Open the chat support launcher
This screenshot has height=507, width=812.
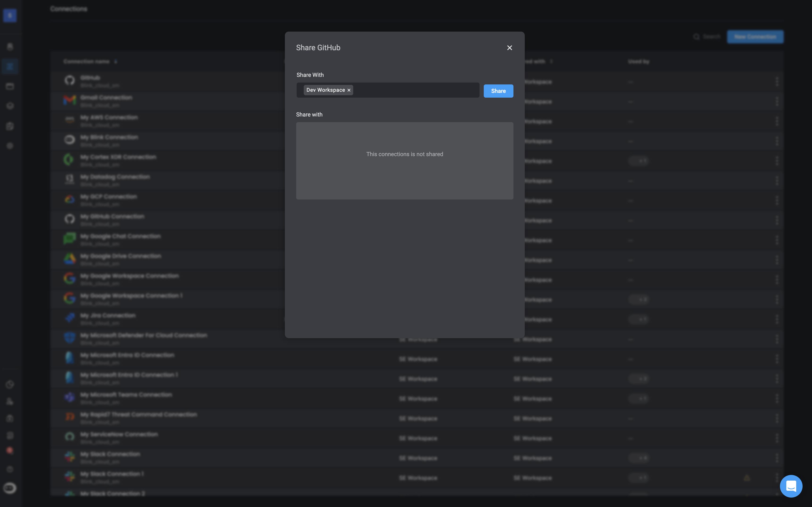tap(791, 486)
